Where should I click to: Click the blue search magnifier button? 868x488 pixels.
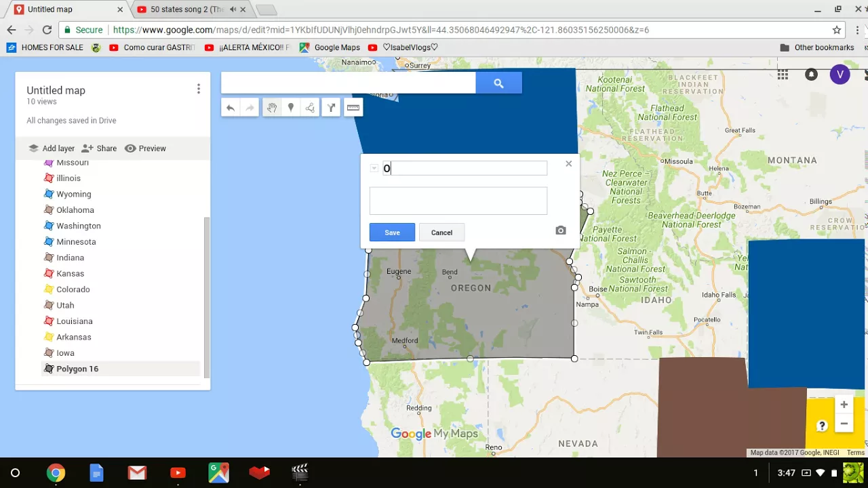point(498,83)
